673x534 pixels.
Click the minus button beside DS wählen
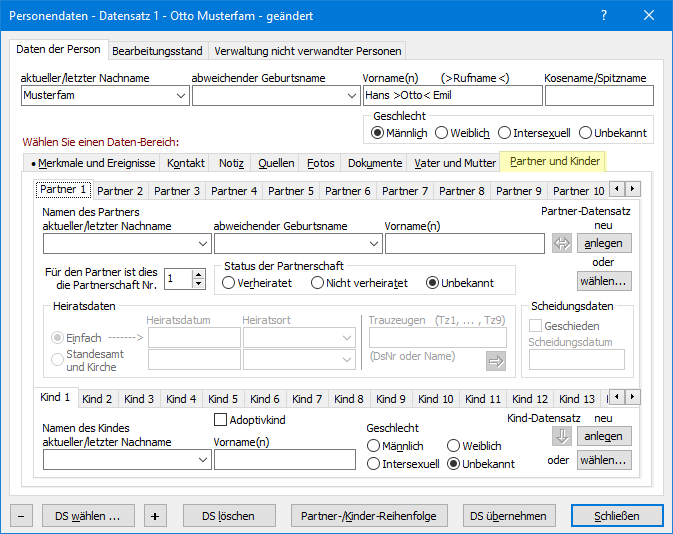coord(22,516)
